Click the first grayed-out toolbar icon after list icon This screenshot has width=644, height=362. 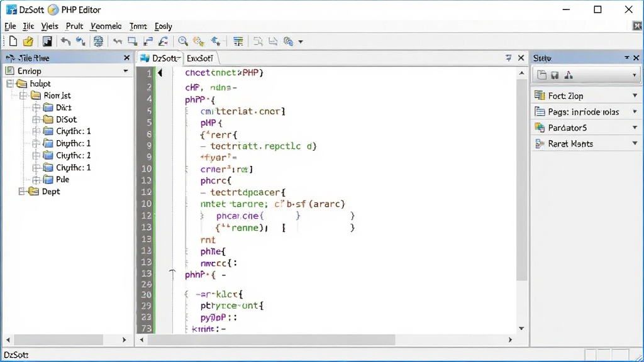[x=258, y=41]
